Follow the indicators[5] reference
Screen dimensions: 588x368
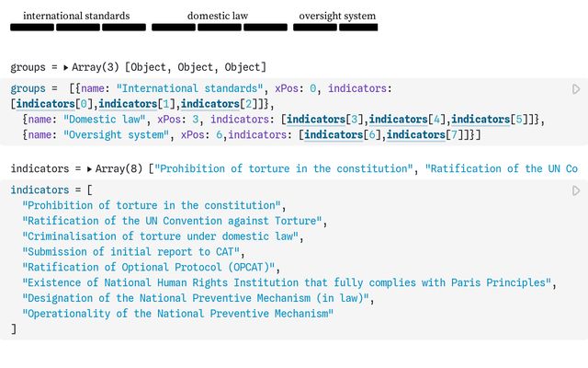[492, 120]
